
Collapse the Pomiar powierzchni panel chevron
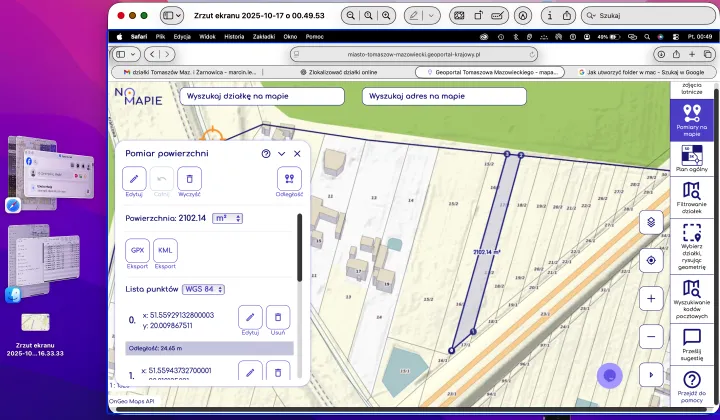coord(281,154)
